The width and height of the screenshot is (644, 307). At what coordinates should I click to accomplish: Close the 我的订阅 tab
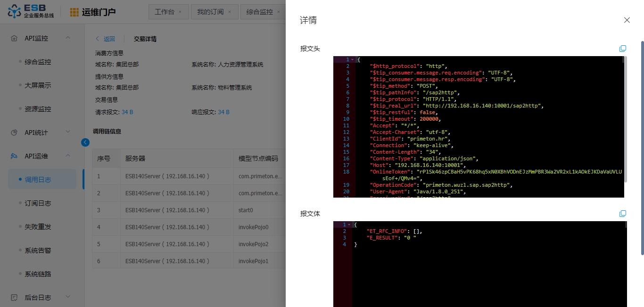point(230,12)
